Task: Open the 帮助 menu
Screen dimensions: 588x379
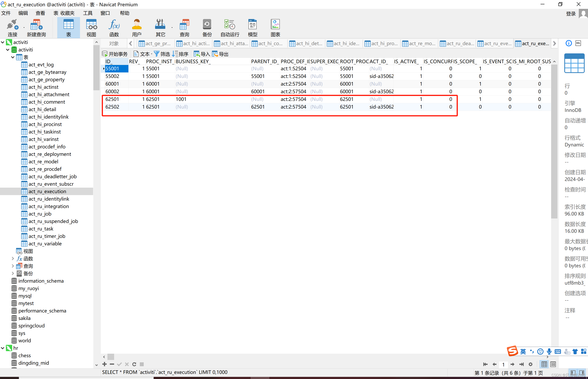Action: [x=124, y=13]
